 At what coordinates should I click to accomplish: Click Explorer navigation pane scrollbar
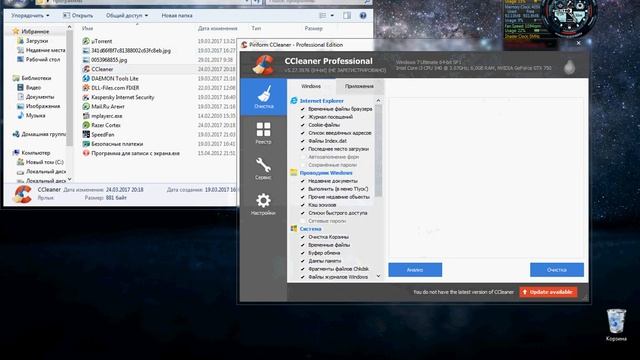[69, 88]
